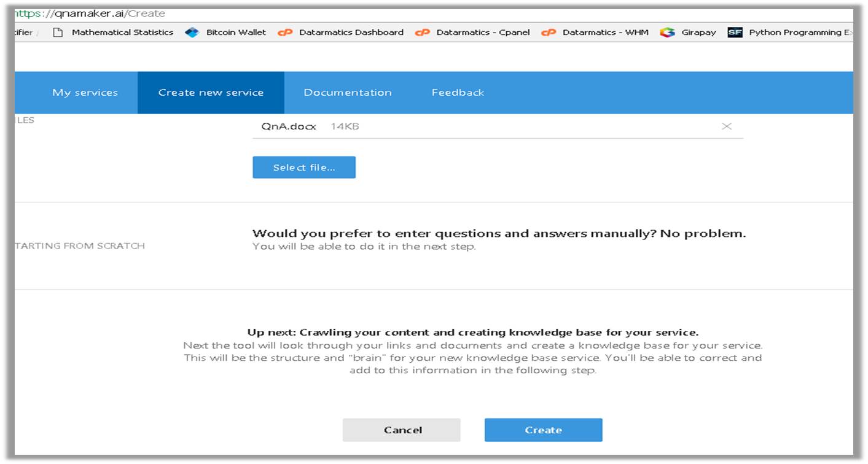The width and height of the screenshot is (868, 464).
Task: Click the 14KB file size label
Action: point(345,126)
